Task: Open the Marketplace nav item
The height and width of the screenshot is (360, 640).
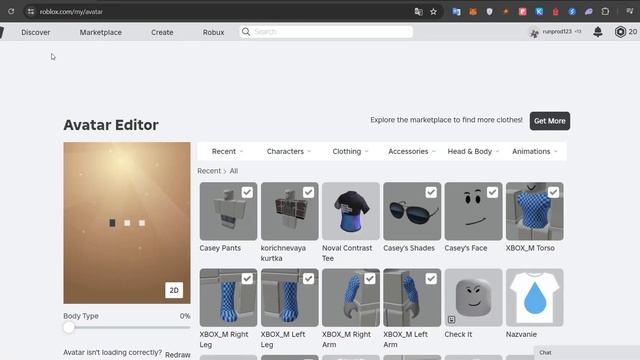Action: point(100,32)
